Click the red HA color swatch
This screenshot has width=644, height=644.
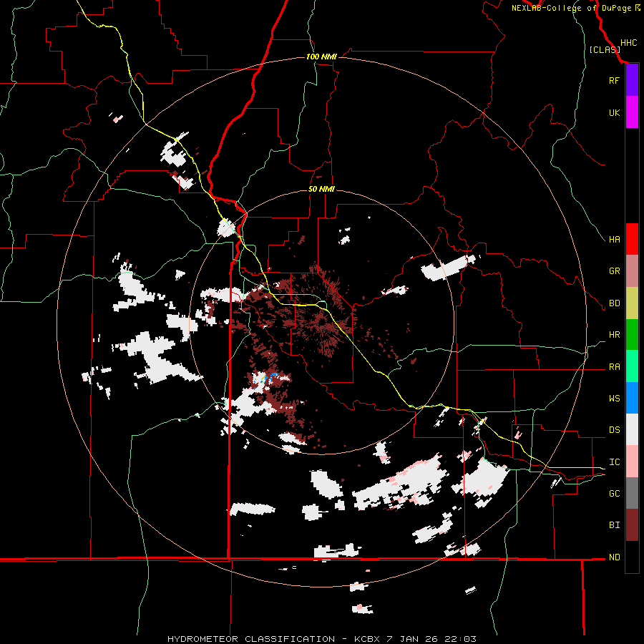click(x=632, y=239)
